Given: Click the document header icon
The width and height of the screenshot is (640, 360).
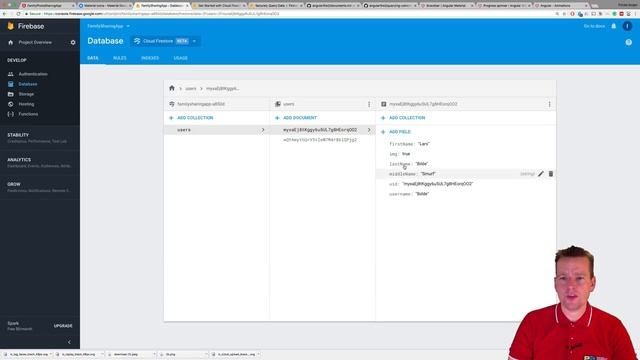Looking at the screenshot, I should point(384,104).
